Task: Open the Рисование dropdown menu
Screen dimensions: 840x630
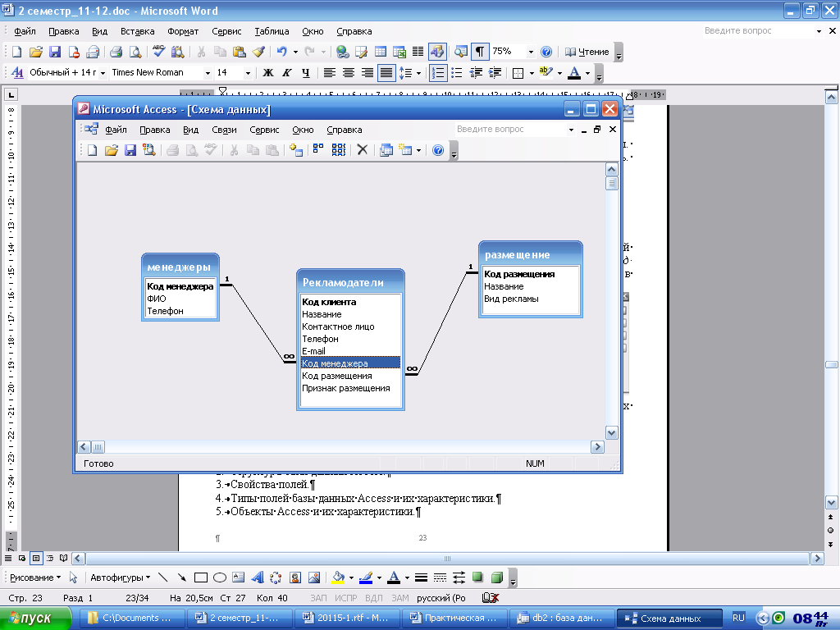Action: point(35,577)
